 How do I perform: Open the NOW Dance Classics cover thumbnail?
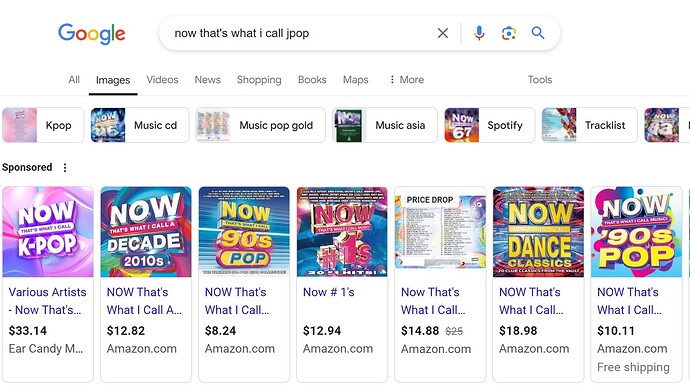[539, 232]
